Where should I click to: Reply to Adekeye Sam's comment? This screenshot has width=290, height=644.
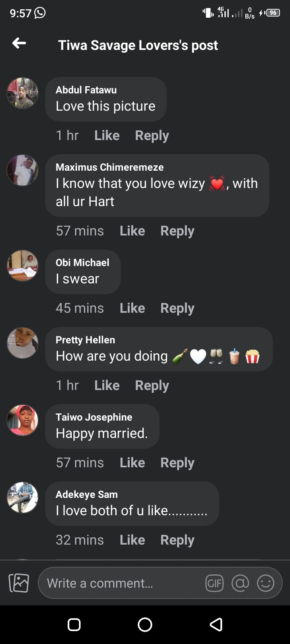(177, 540)
